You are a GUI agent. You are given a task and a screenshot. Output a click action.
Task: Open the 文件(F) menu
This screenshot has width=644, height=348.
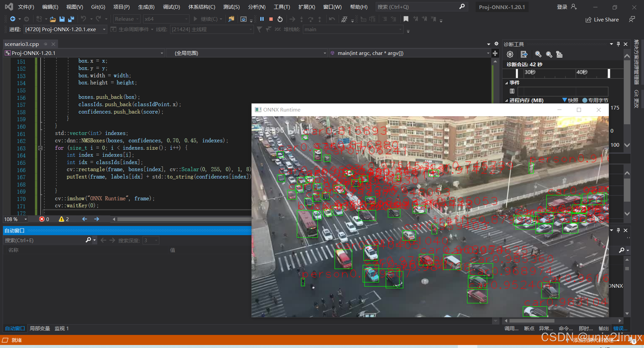(x=26, y=7)
